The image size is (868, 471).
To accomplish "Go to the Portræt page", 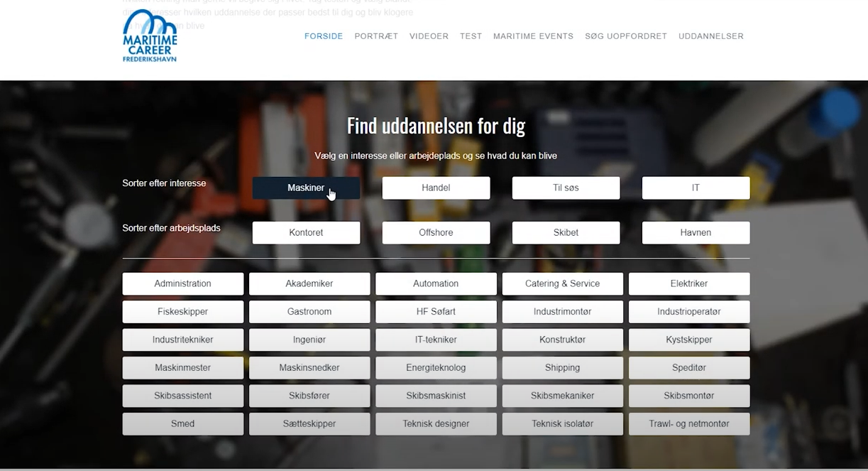I will click(376, 36).
